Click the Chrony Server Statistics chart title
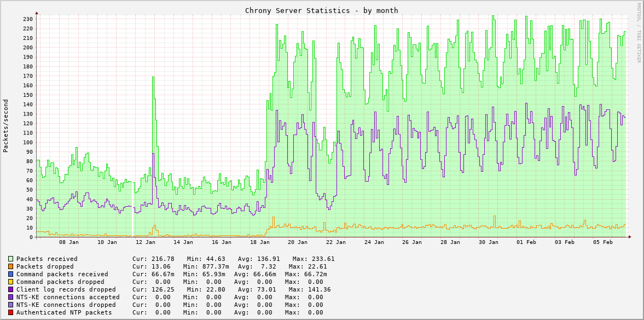 [322, 10]
